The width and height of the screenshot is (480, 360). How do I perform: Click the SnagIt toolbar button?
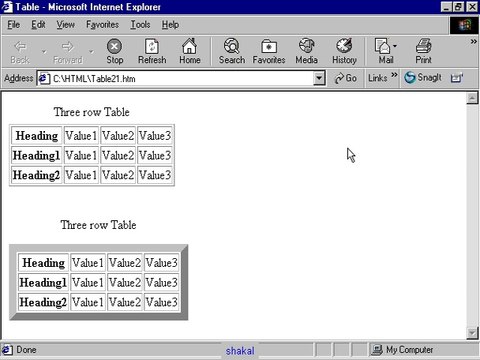[423, 78]
